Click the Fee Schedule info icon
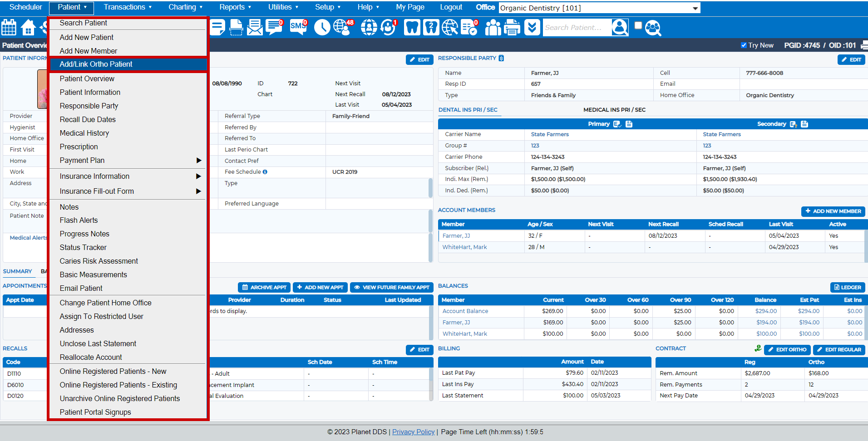868x441 pixels. coord(265,172)
